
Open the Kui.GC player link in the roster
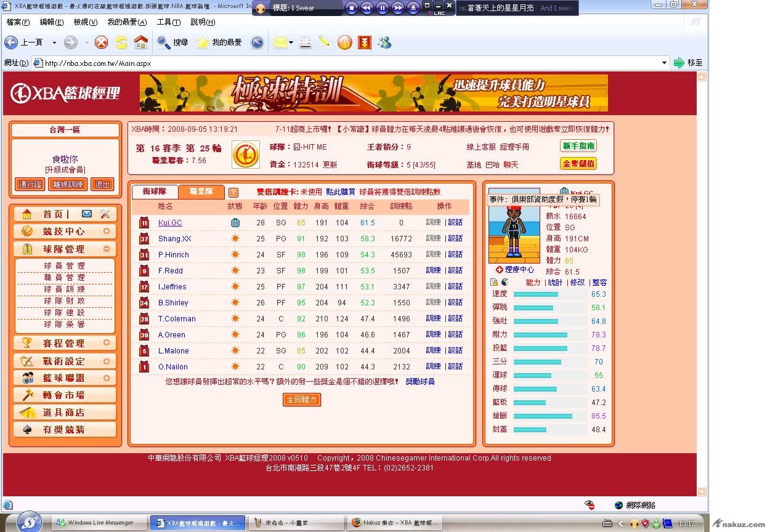pyautogui.click(x=170, y=223)
